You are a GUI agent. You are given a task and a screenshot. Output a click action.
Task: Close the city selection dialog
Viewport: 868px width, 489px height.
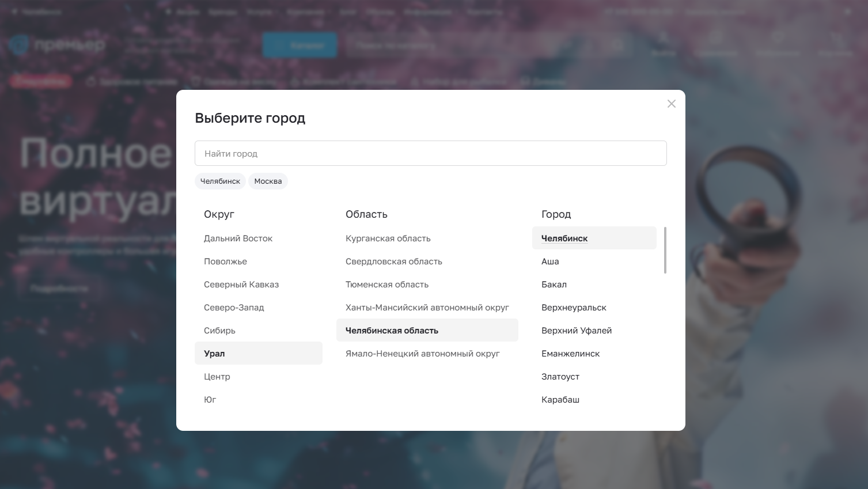[671, 104]
